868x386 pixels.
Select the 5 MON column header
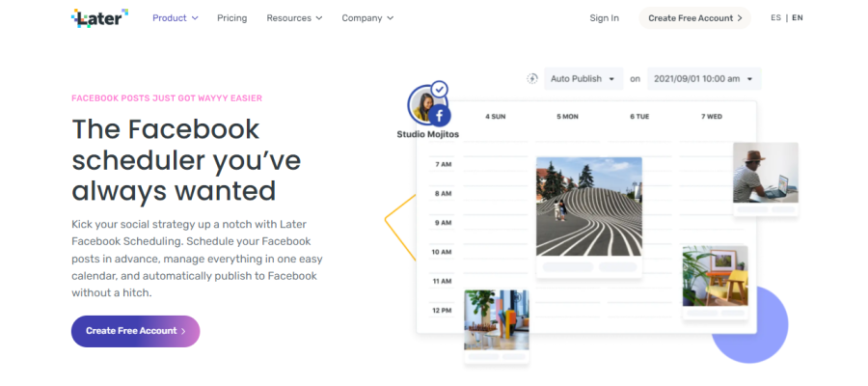pyautogui.click(x=567, y=117)
